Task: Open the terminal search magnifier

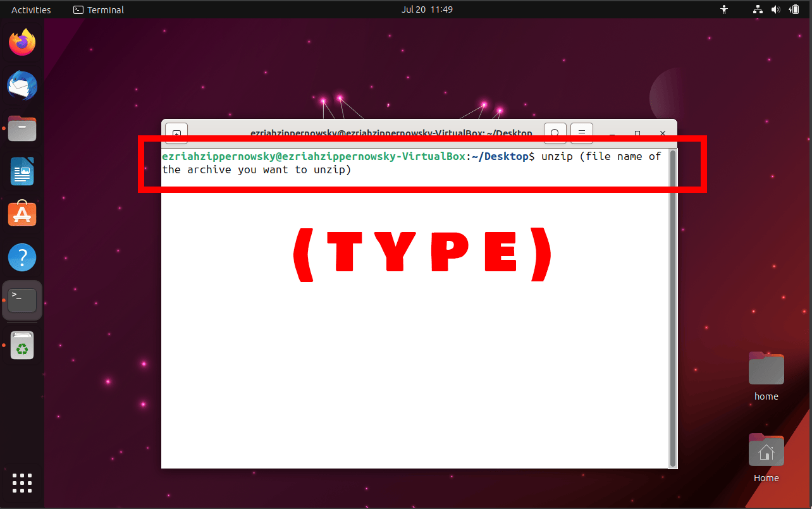Action: [x=555, y=133]
